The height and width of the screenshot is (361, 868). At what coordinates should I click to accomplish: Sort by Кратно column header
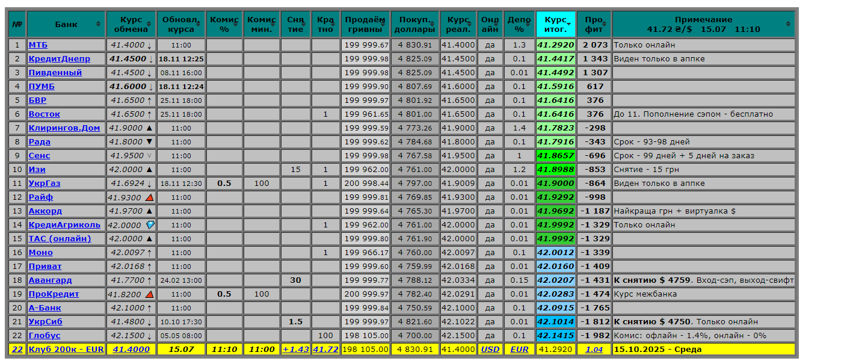325,24
